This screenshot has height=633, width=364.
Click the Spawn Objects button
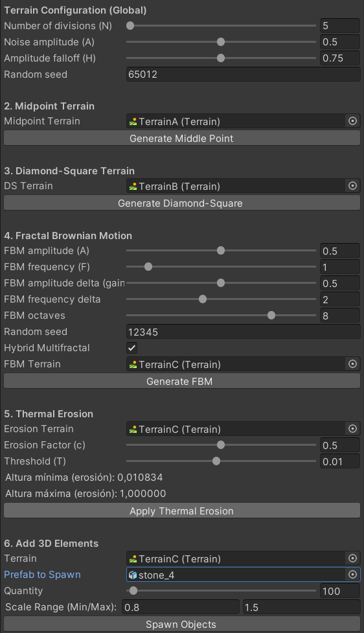(x=181, y=624)
